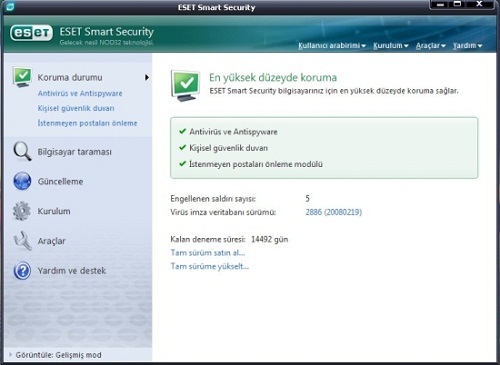500x365 pixels.
Task: Click İstenmeyen postaları önleme modülü status text
Action: [x=256, y=164]
